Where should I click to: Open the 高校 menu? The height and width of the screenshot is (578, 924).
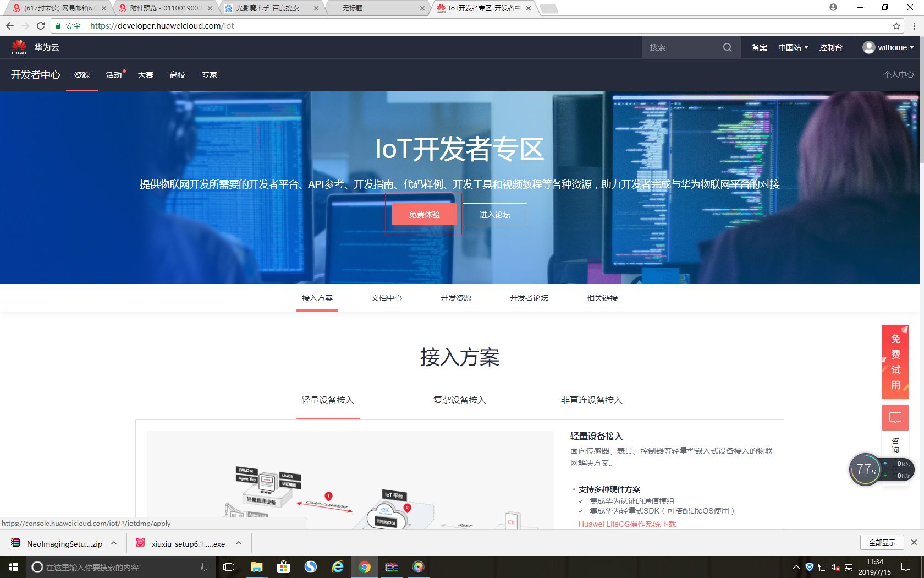tap(178, 75)
